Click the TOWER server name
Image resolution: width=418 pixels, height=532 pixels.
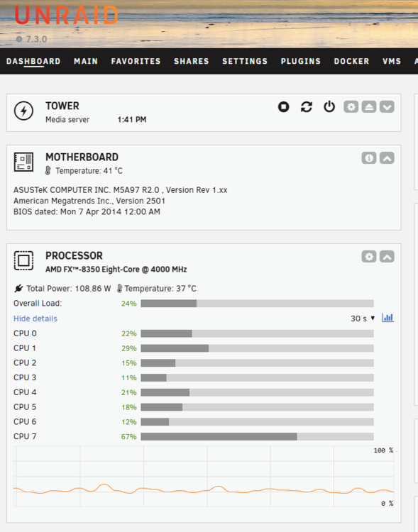tap(62, 106)
